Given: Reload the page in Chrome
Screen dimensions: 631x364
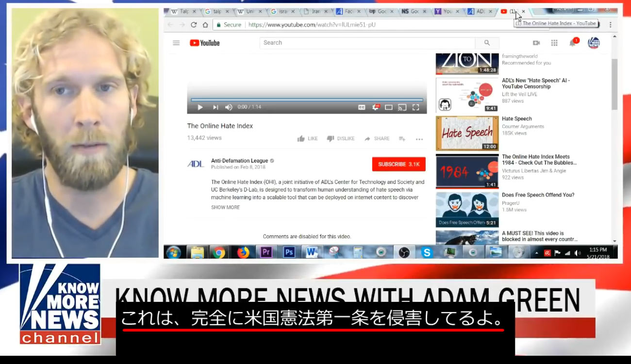Looking at the screenshot, I should point(194,25).
